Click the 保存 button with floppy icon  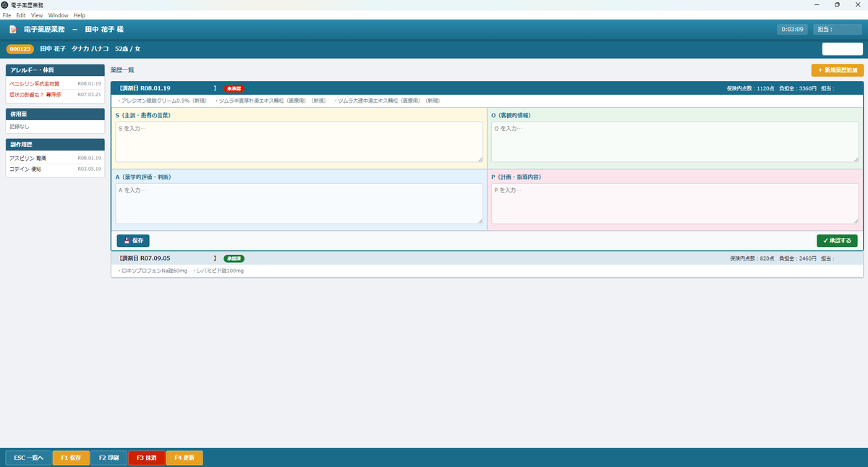[133, 240]
